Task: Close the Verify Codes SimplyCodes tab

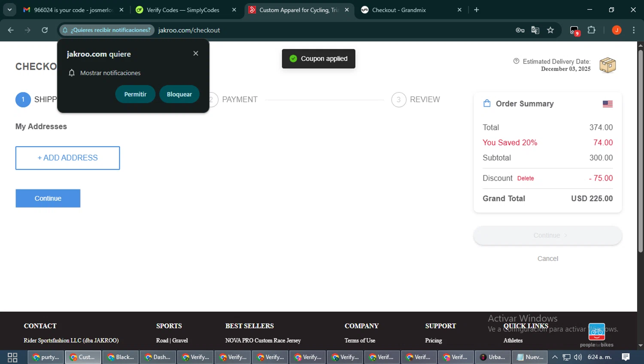Action: [234, 10]
